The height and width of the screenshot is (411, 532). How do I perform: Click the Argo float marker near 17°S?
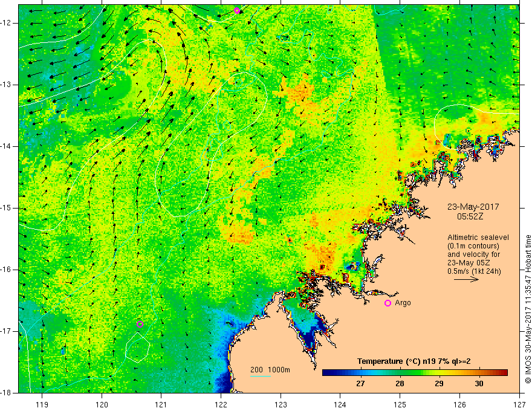pos(140,324)
